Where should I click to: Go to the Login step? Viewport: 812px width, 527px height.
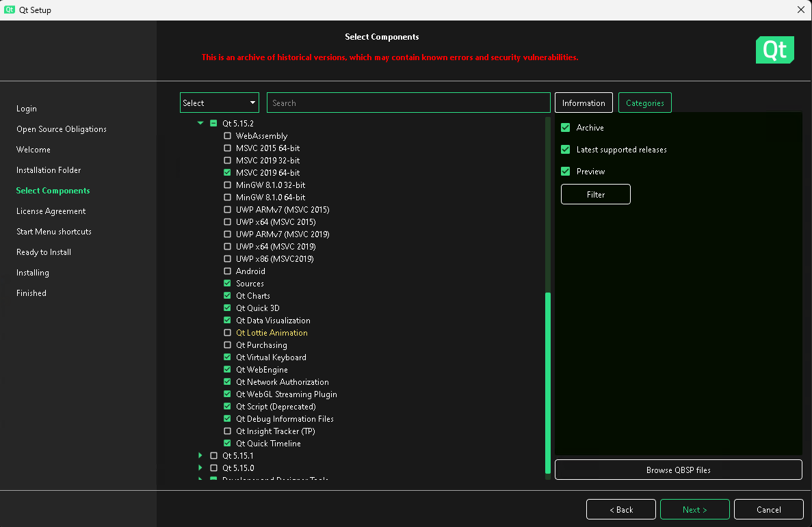click(x=27, y=108)
